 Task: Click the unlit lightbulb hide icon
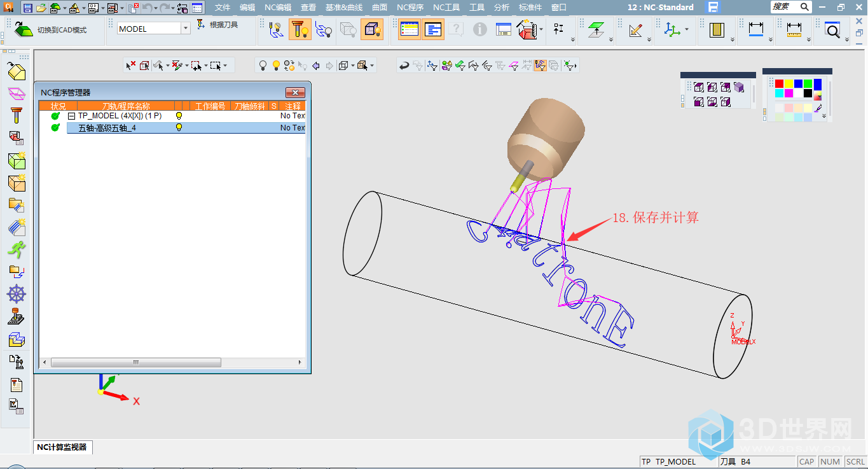click(x=263, y=65)
